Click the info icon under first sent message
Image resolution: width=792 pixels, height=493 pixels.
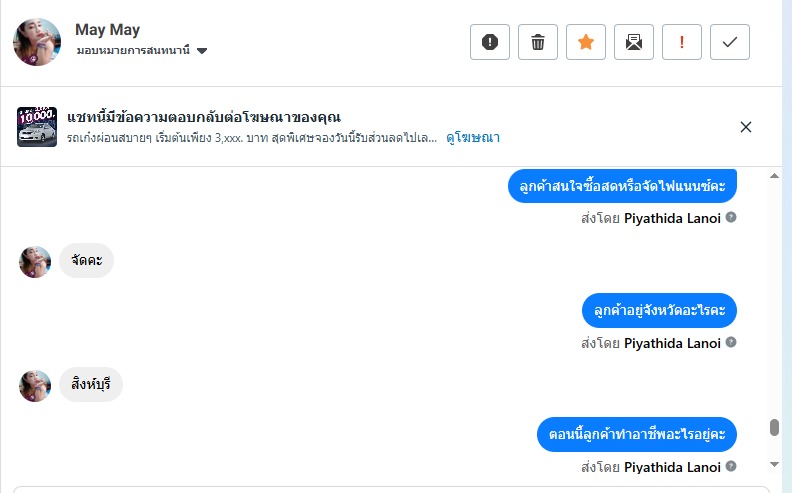click(x=731, y=216)
